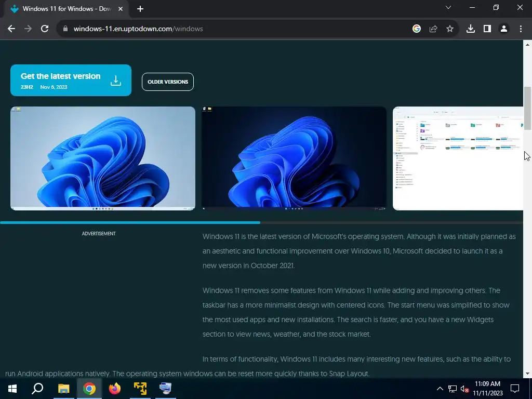This screenshot has height=399, width=532.
Task: Toggle the Chrome side panel
Action: 487,29
